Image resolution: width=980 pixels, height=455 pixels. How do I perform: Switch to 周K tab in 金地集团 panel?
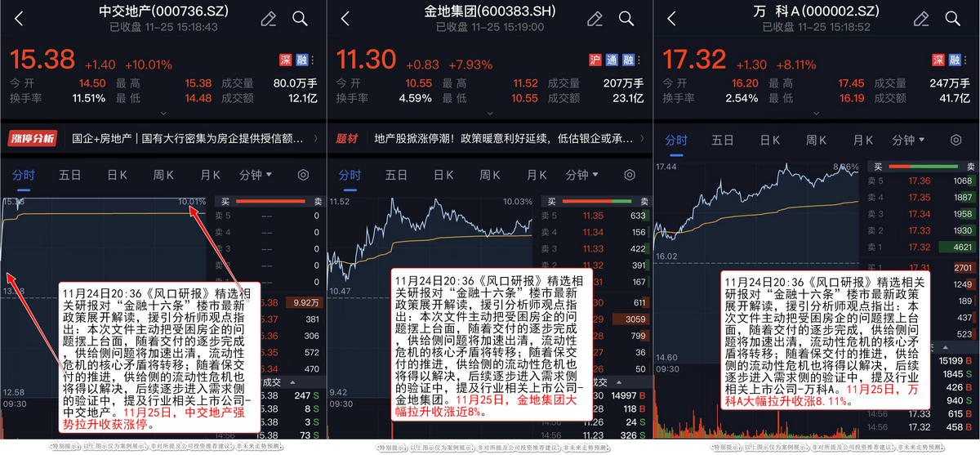coord(491,175)
